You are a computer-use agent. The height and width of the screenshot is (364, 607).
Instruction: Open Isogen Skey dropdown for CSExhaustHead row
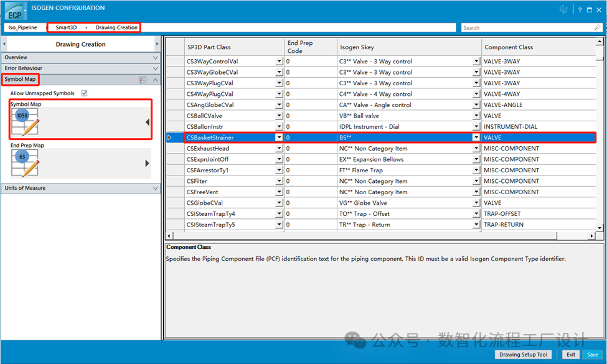tap(476, 149)
